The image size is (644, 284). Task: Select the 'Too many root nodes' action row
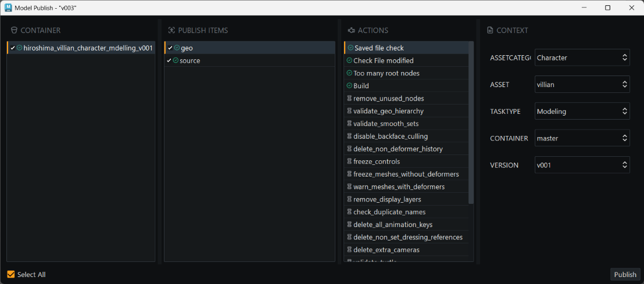click(406, 73)
